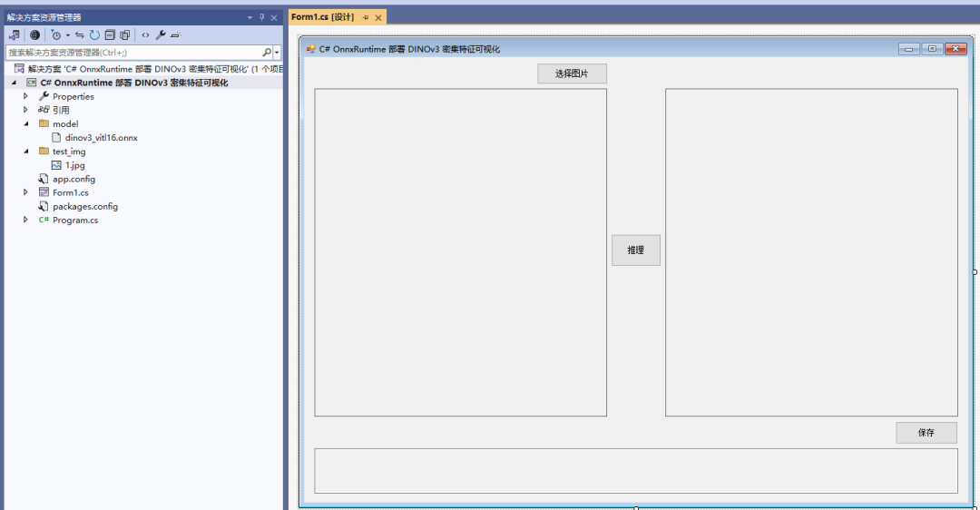Select the dinov3_vitl16.onnx file
This screenshot has height=510, width=980.
(102, 138)
